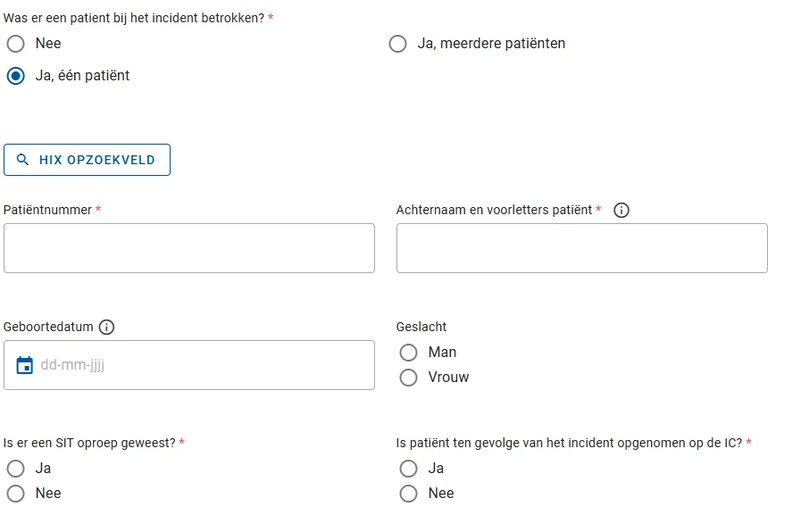Click the Geboortedatum dd-mm-jjjj date field
This screenshot has width=801, height=532.
(x=189, y=365)
